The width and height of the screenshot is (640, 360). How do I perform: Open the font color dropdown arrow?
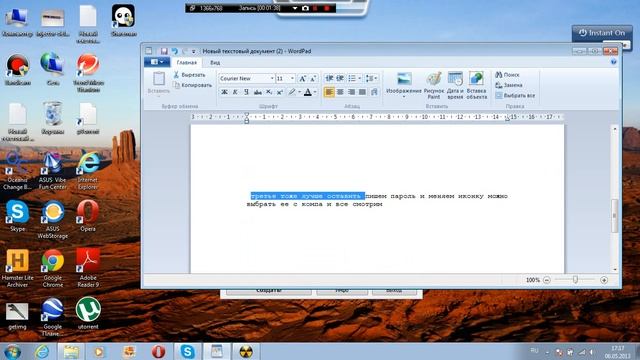(315, 92)
